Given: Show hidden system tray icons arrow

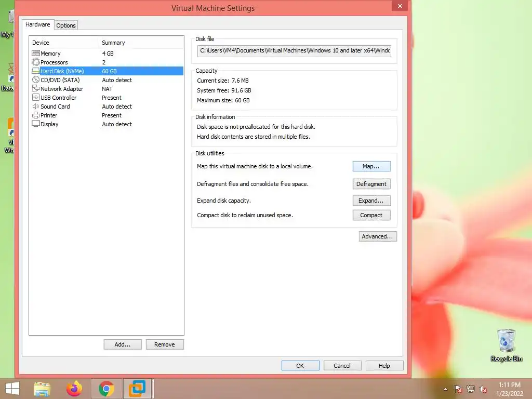Looking at the screenshot, I should (445, 389).
